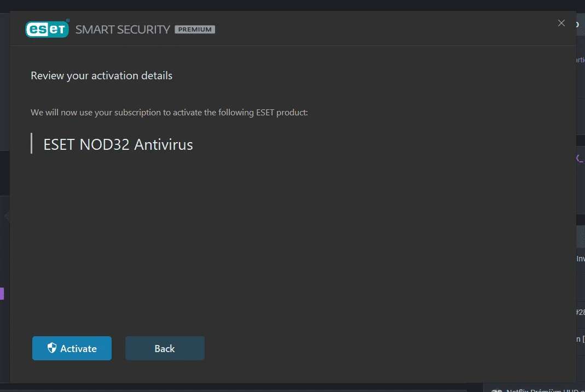Click the cut-off 'n [' row on the right
The width and height of the screenshot is (585, 392).
pyautogui.click(x=581, y=339)
